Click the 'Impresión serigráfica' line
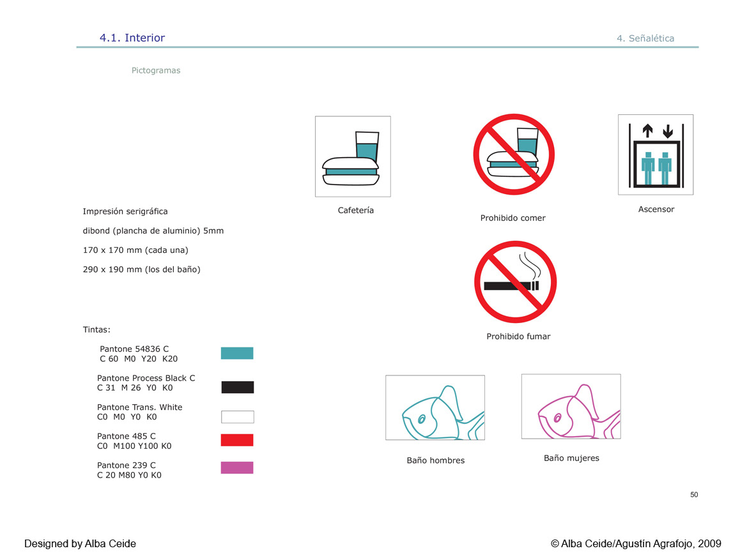Image resolution: width=747 pixels, height=560 pixels. [125, 211]
